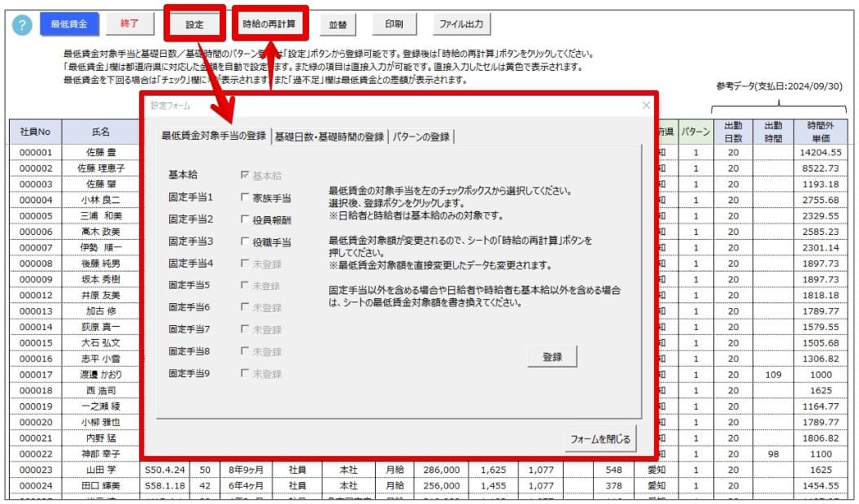Select the name cell 佐藤 理恵子
Image resolution: width=859 pixels, height=504 pixels.
[x=101, y=168]
